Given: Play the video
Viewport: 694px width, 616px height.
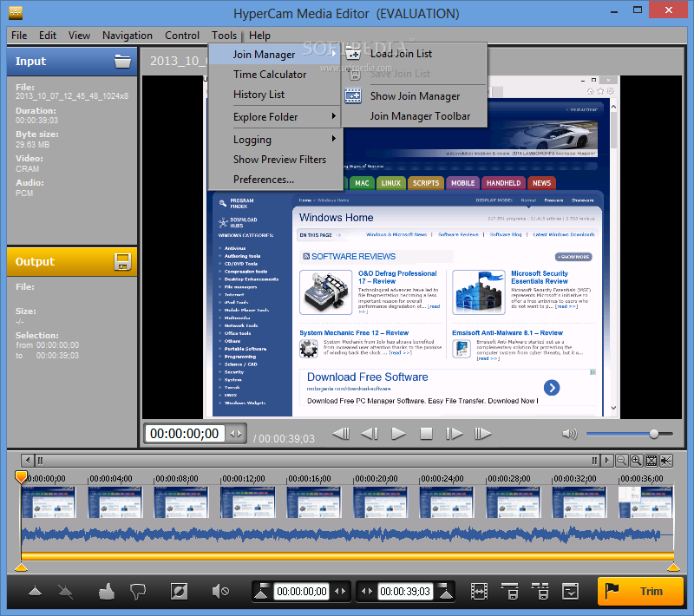Looking at the screenshot, I should (x=398, y=434).
